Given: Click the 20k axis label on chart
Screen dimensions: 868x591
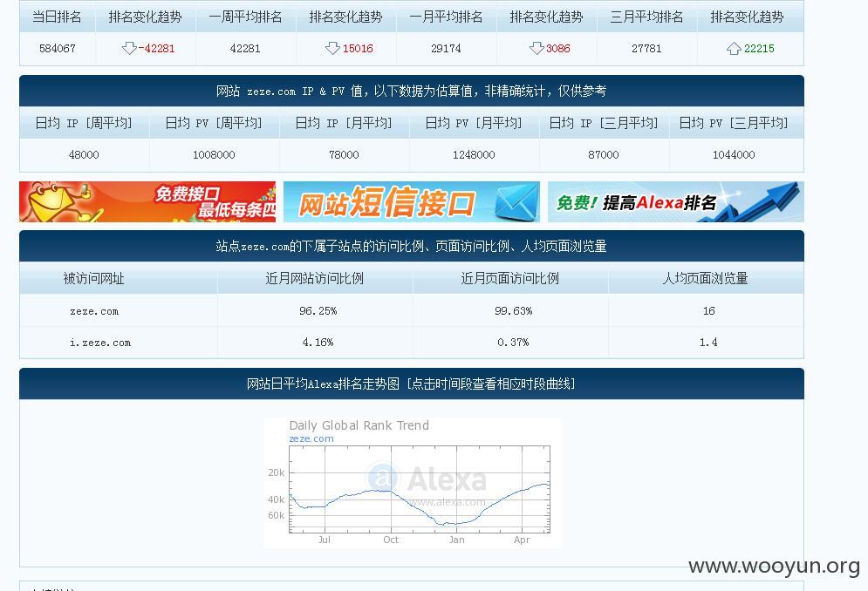Looking at the screenshot, I should tap(277, 472).
